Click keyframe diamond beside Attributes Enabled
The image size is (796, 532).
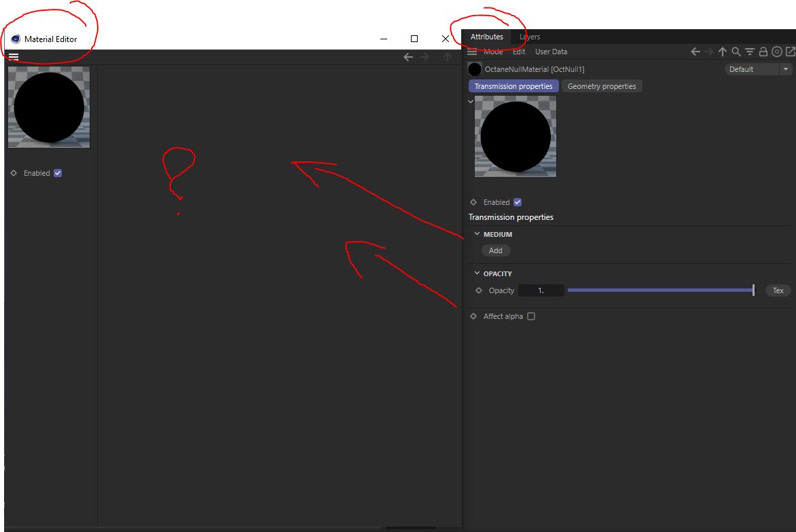[473, 202]
